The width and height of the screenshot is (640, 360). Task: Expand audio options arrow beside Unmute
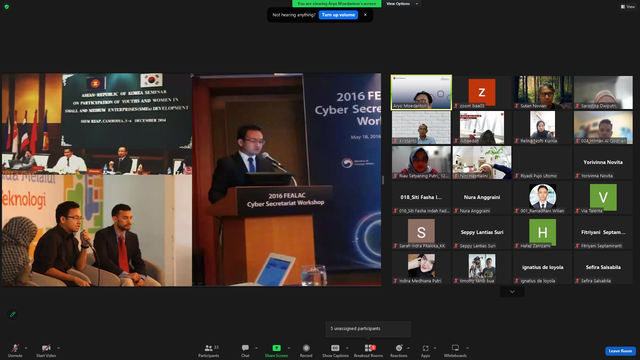pos(26,348)
